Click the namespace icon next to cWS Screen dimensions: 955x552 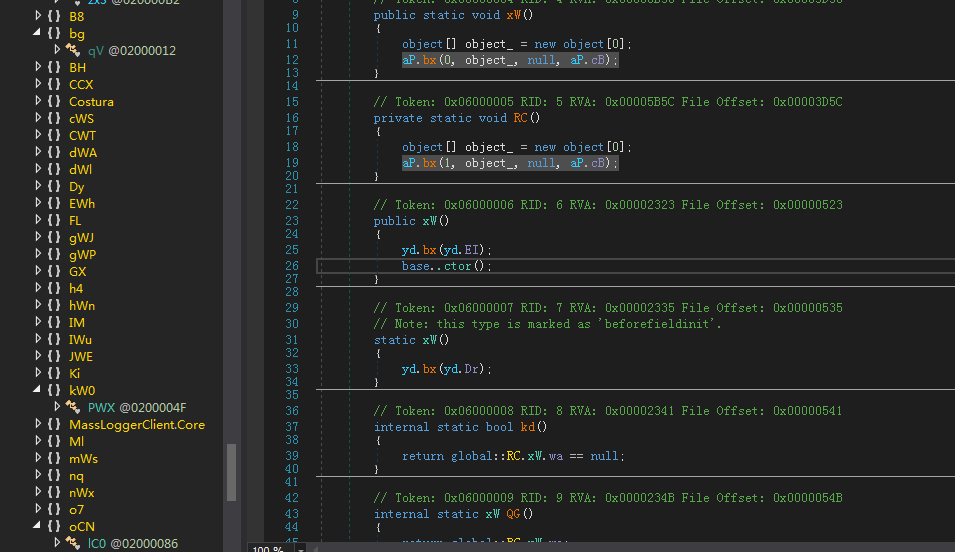(x=54, y=119)
